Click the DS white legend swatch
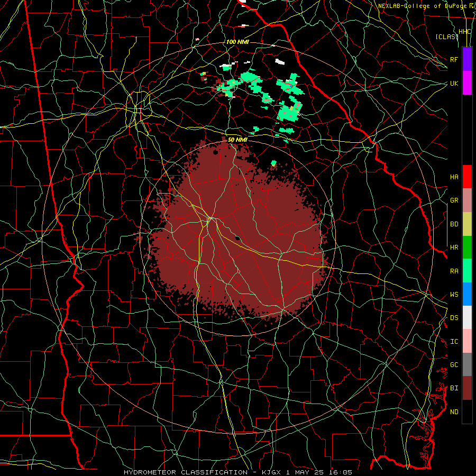The image size is (476, 476). [x=467, y=317]
